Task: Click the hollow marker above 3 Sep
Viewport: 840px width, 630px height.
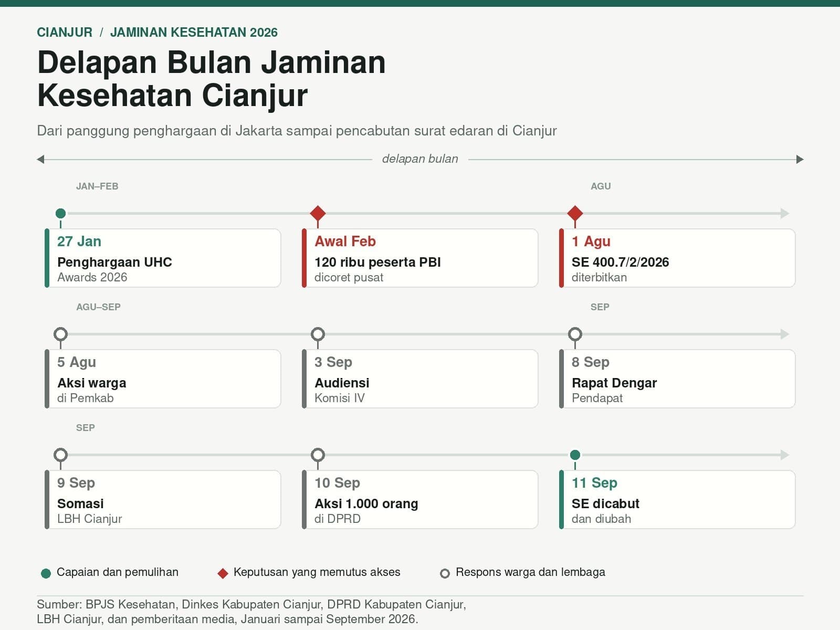Action: pos(318,334)
